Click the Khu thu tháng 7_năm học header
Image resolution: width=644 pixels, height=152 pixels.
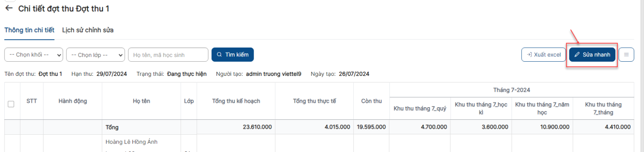pos(542,108)
